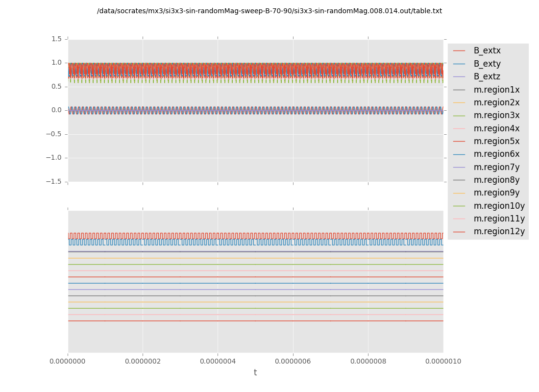The image size is (539, 392).
Task: Click the 0.0000010 x-axis tick label
Action: (x=443, y=362)
